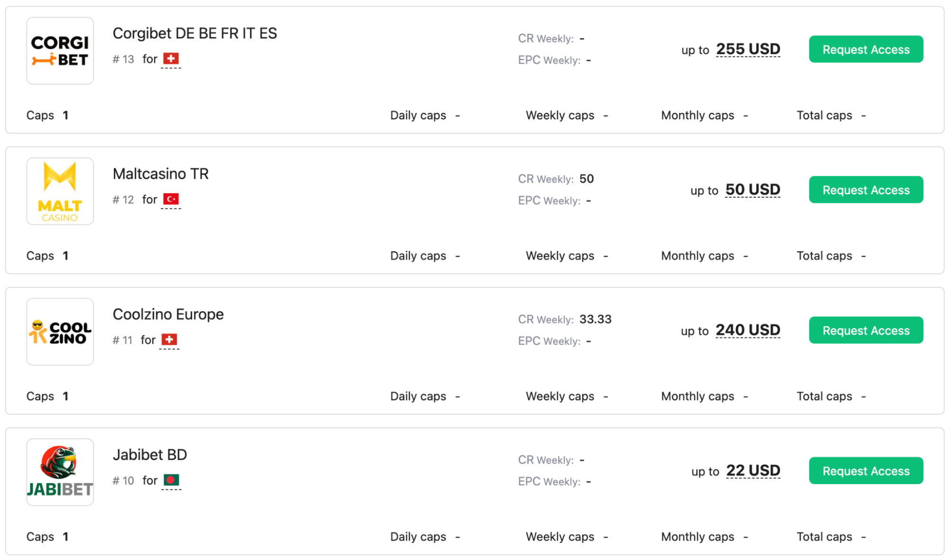948x560 pixels.
Task: Click the 255 USD payout amount
Action: click(x=748, y=49)
